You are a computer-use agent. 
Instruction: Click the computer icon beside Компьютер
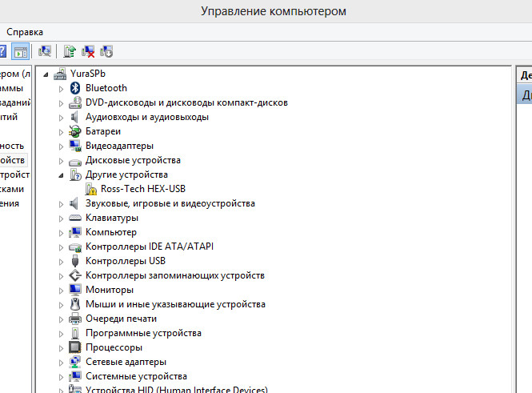click(75, 232)
